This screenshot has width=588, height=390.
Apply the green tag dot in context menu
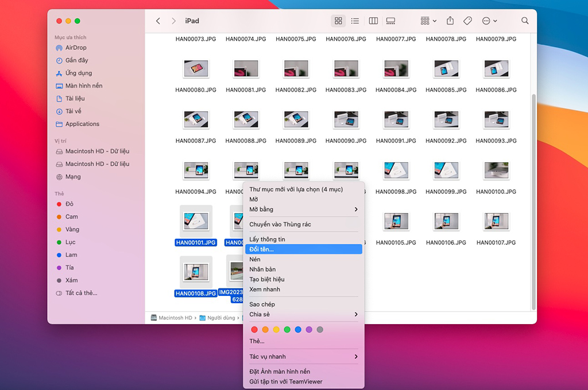pos(287,330)
